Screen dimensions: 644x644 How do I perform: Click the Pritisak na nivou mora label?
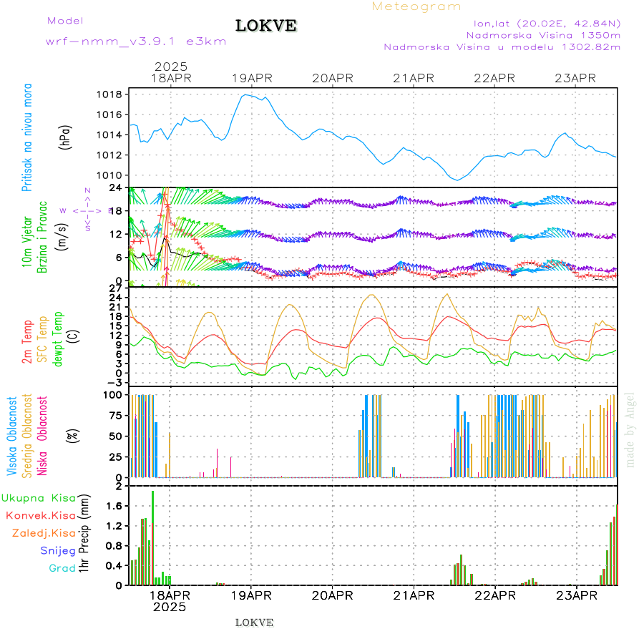(27, 137)
